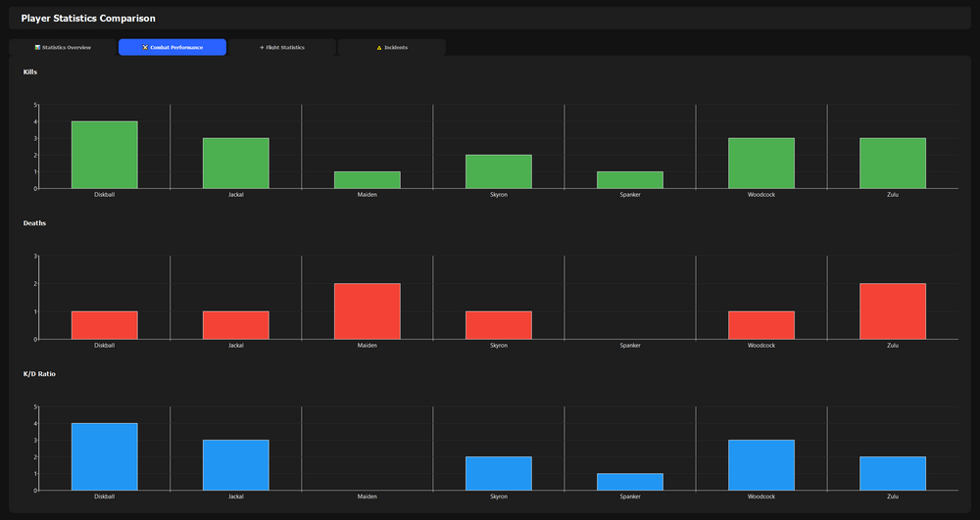Image resolution: width=980 pixels, height=520 pixels.
Task: Click Spanker's blue K/D Ratio bar
Action: click(x=629, y=482)
